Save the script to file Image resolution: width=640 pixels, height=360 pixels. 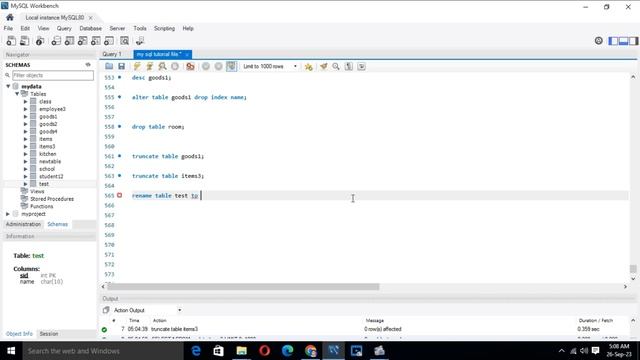pyautogui.click(x=121, y=66)
